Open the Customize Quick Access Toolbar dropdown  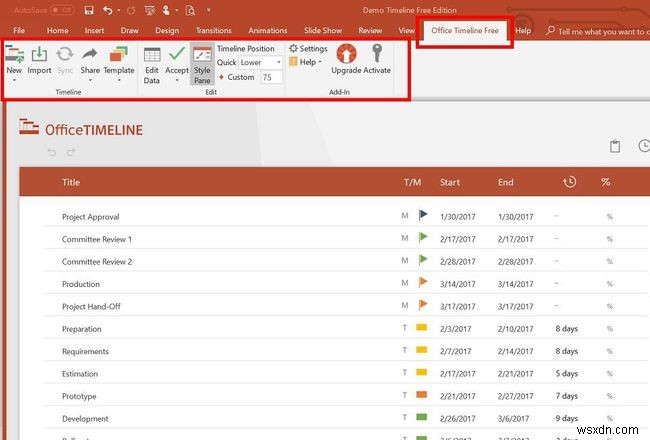tap(209, 10)
